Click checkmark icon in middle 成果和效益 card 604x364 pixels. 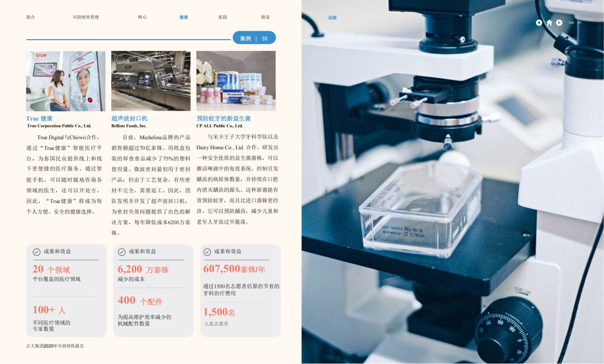(x=121, y=252)
